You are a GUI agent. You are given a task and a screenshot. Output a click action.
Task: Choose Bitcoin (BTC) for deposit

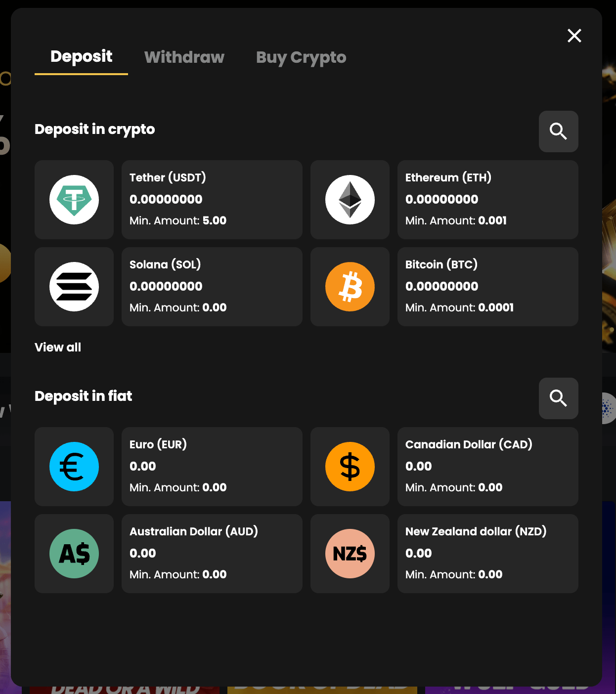pyautogui.click(x=487, y=287)
